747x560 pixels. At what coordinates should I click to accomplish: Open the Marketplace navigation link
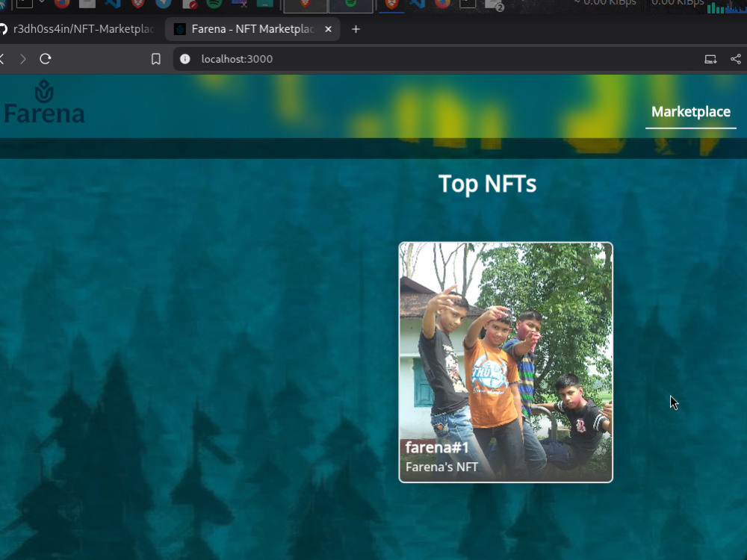691,112
